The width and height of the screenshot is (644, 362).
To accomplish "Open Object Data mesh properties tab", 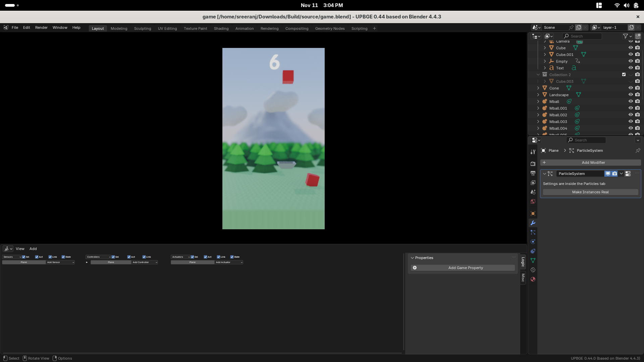I will click(533, 260).
